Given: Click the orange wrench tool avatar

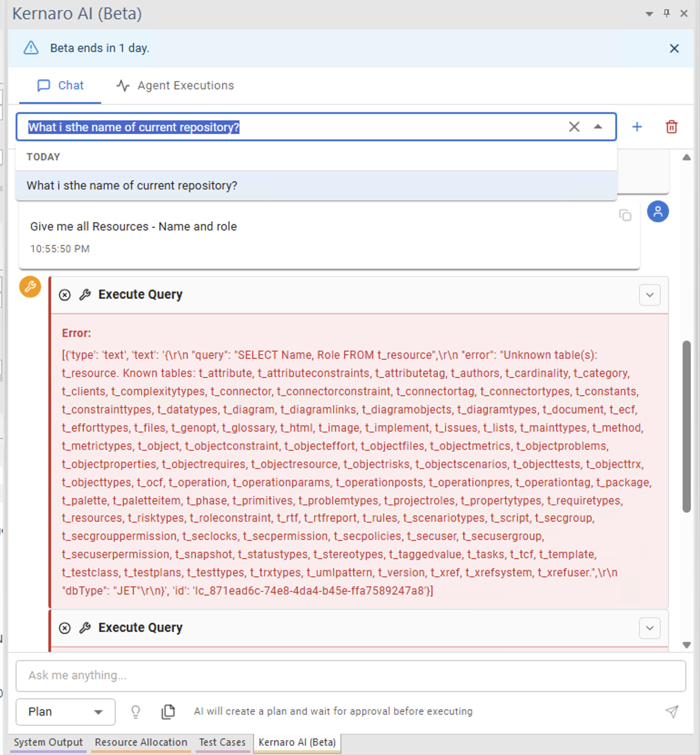Looking at the screenshot, I should (x=30, y=286).
